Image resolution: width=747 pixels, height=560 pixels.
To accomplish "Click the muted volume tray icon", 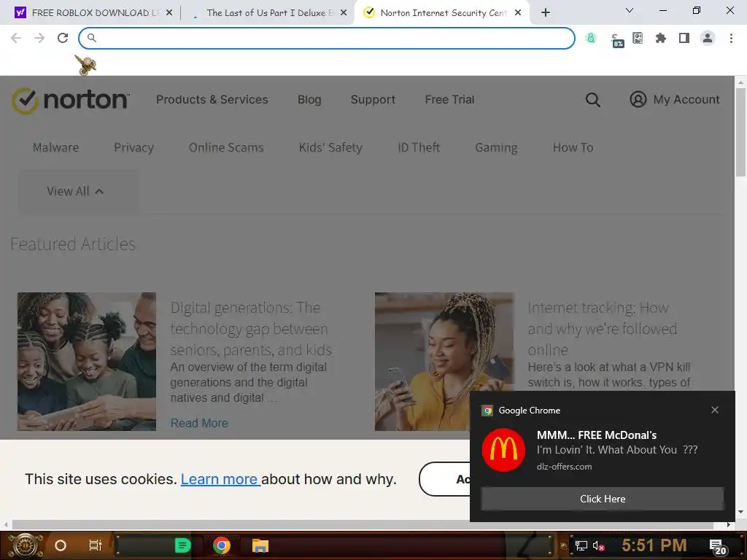I will point(598,545).
